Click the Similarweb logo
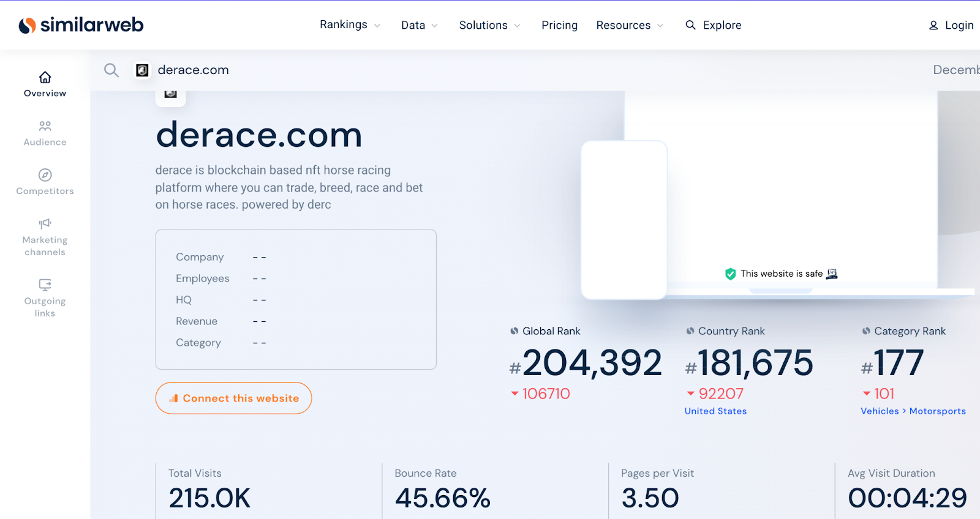Viewport: 980px width, 519px height. tap(81, 25)
